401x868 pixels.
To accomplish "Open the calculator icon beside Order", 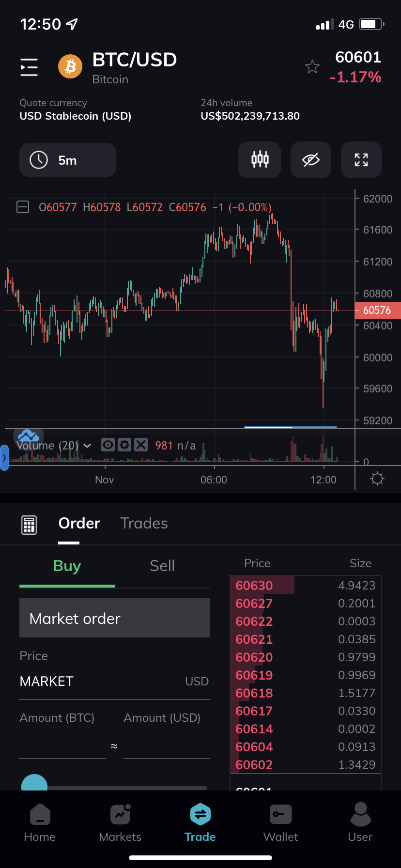I will coord(29,525).
